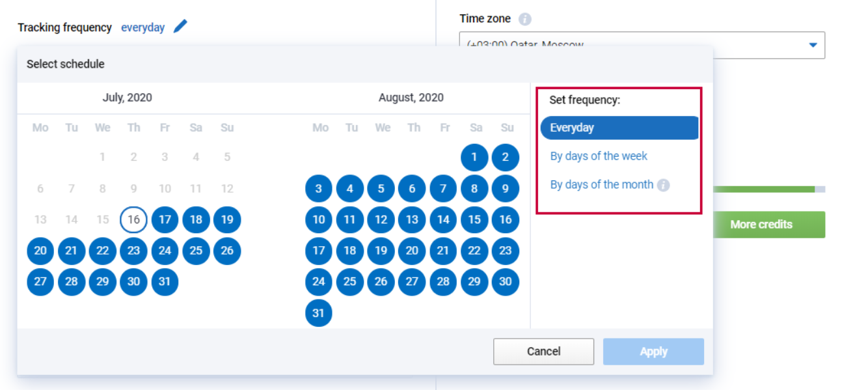Choose By days of the month frequency
This screenshot has height=390, width=868.
pyautogui.click(x=602, y=184)
